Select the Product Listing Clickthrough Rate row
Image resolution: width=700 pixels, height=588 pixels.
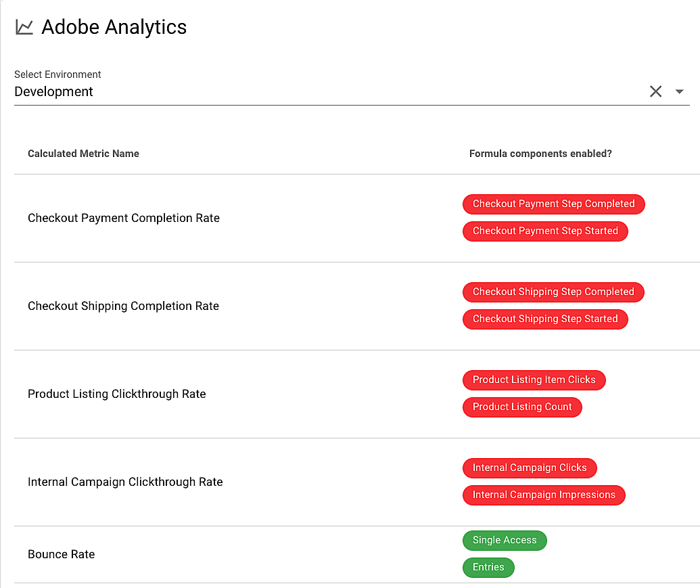pos(357,394)
